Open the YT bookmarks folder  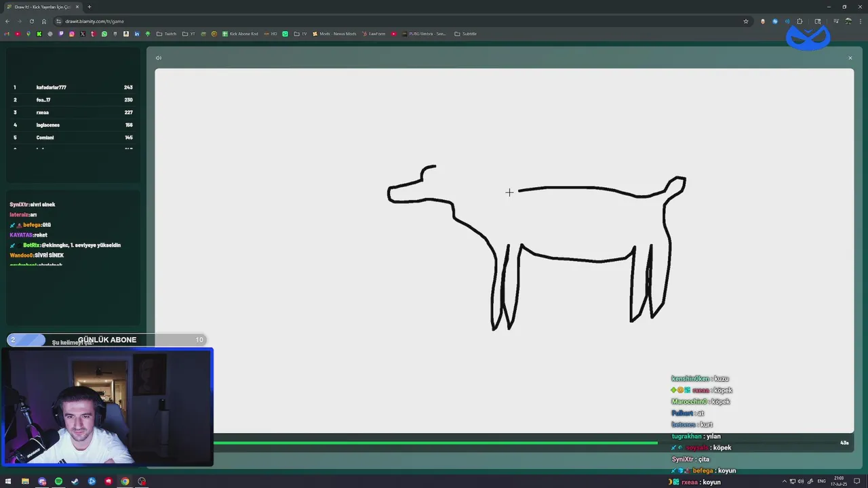pyautogui.click(x=189, y=34)
